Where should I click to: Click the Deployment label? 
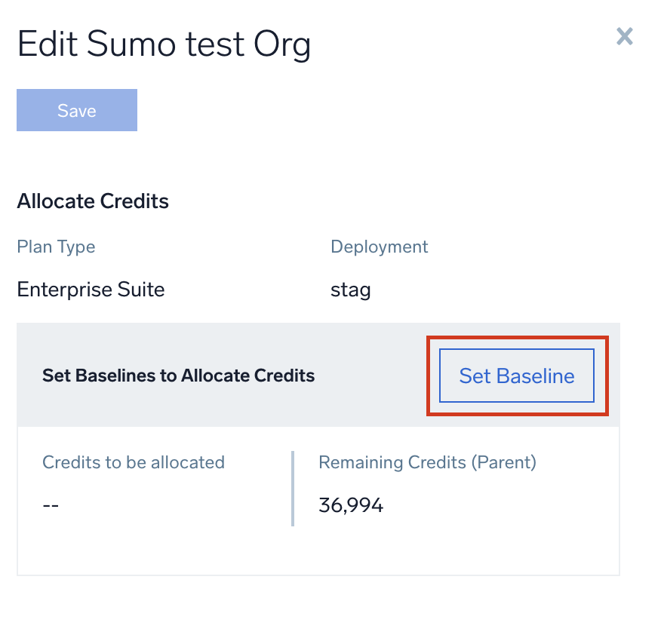(379, 247)
